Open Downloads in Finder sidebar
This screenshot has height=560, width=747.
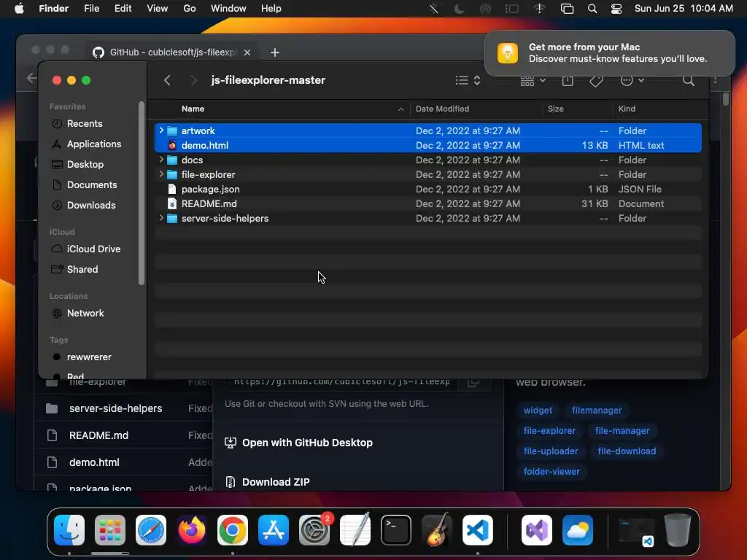[x=91, y=205]
